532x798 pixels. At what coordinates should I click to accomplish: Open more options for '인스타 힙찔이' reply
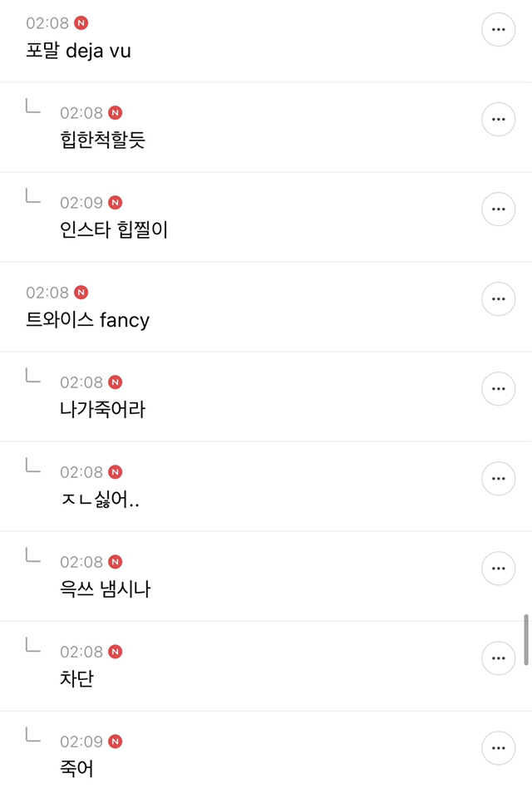tap(498, 209)
